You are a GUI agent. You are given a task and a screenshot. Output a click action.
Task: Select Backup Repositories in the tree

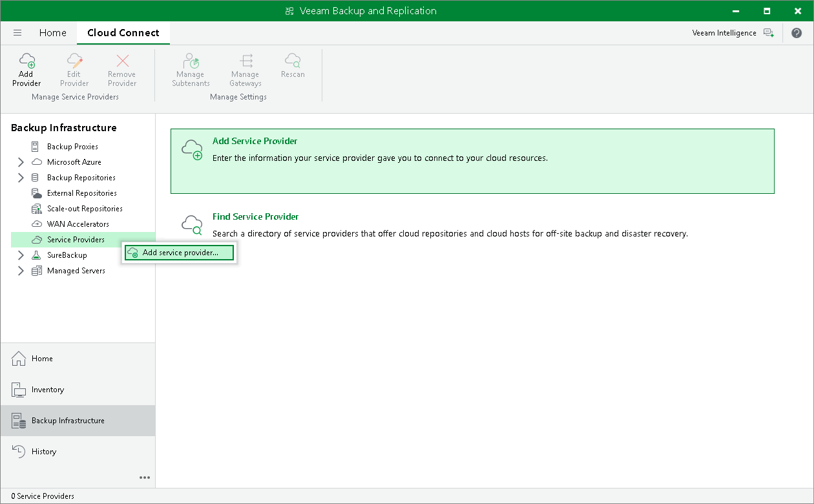(81, 178)
